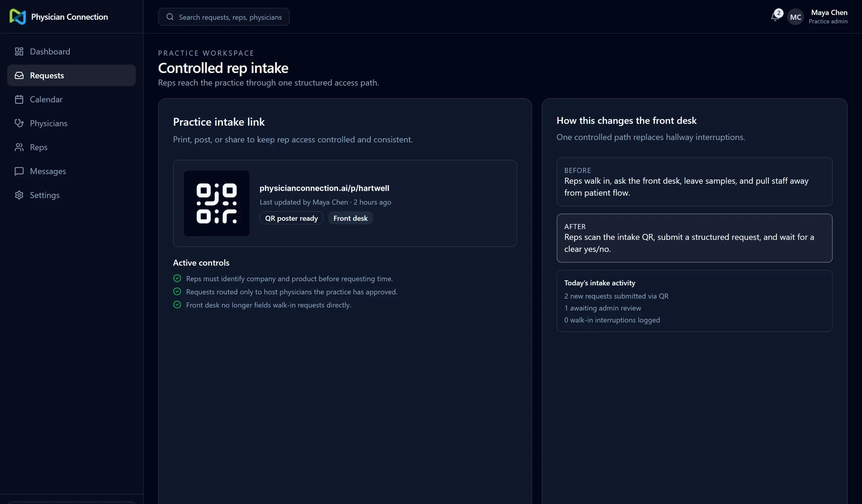Click the Physicians stethoscope icon
This screenshot has width=862, height=504.
pos(19,123)
